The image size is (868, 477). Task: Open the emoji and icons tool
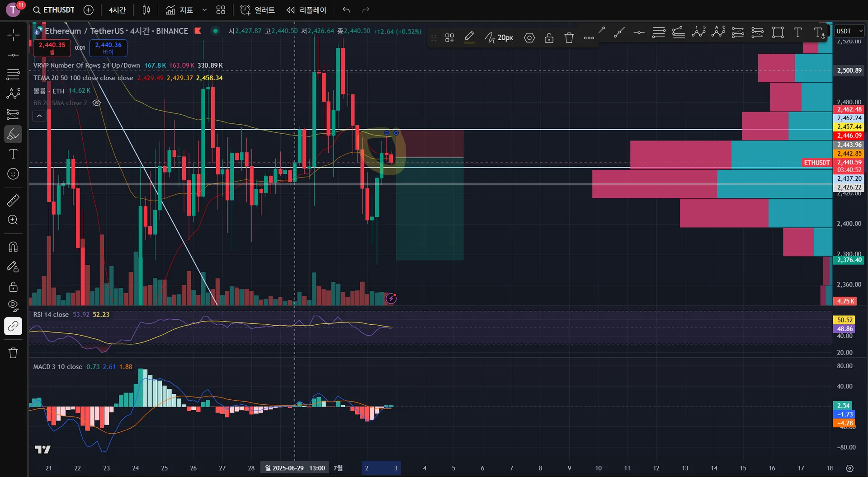[x=13, y=174]
